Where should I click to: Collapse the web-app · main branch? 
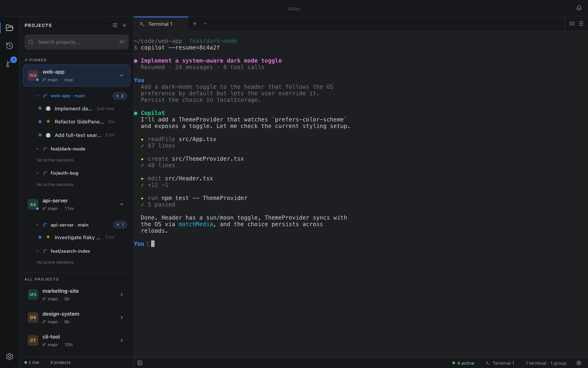click(x=37, y=96)
